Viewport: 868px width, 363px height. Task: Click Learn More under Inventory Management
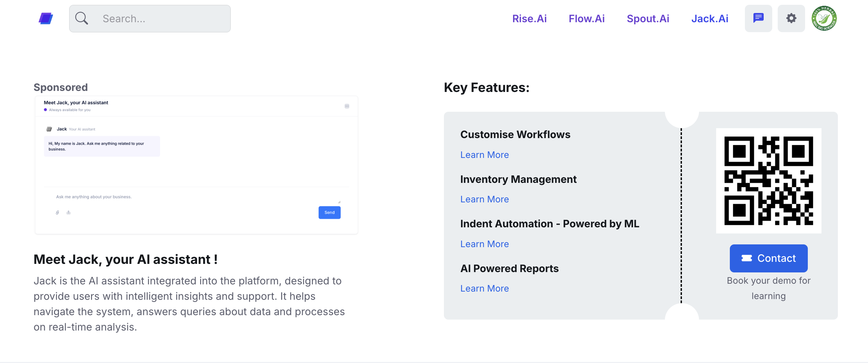[x=484, y=199]
